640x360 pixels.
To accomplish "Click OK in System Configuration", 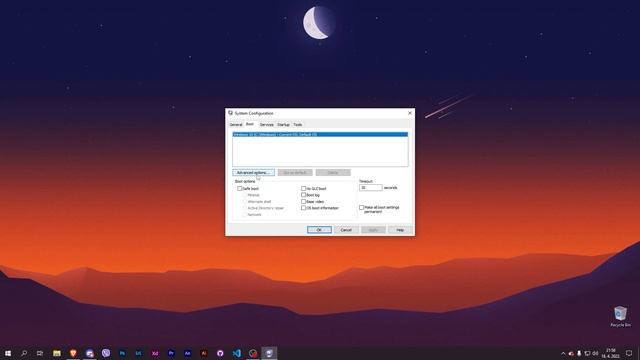I will [x=319, y=230].
